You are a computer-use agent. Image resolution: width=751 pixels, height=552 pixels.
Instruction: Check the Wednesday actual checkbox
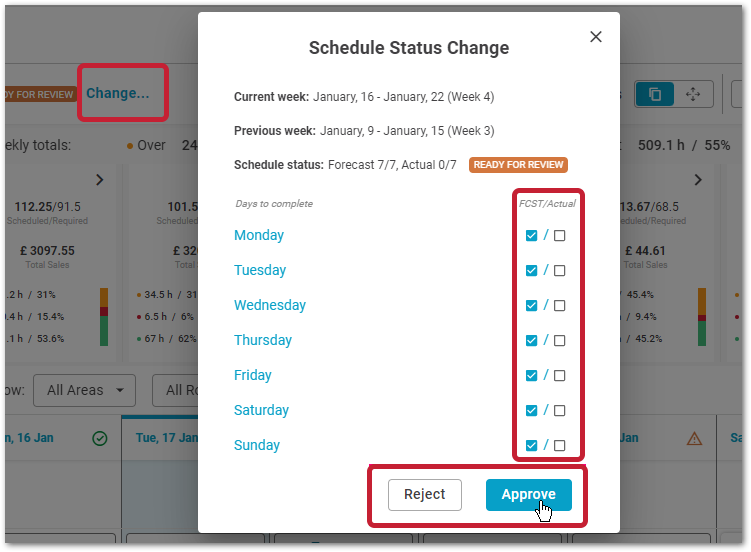pyautogui.click(x=559, y=305)
